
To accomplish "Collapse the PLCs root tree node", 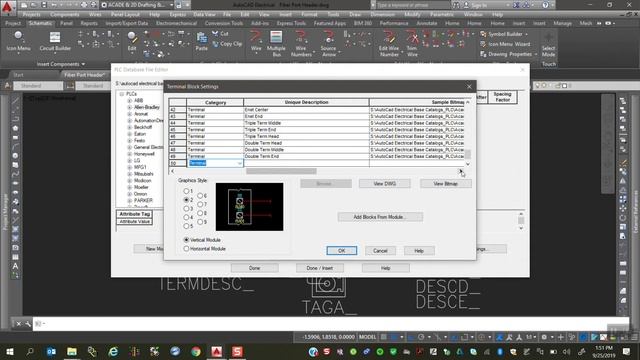I will pyautogui.click(x=122, y=94).
